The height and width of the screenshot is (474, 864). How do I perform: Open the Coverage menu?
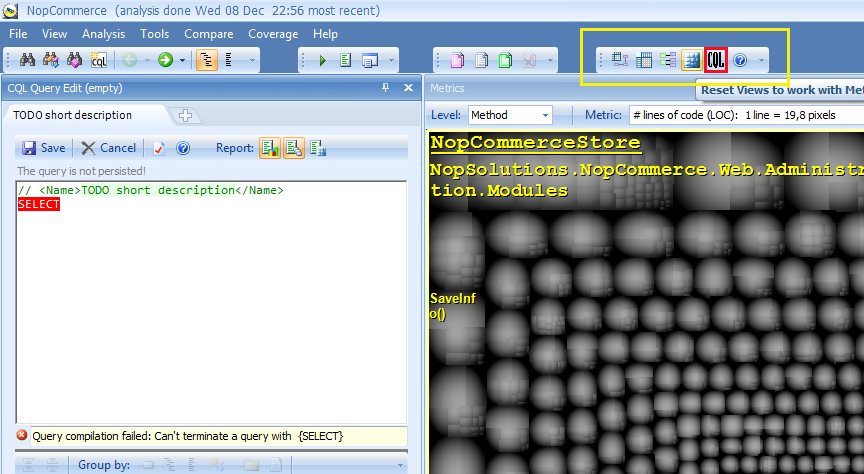[273, 34]
